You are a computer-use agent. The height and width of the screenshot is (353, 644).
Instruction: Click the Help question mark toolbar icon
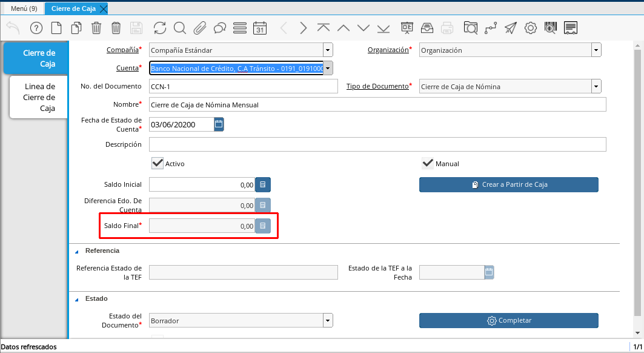(x=36, y=28)
